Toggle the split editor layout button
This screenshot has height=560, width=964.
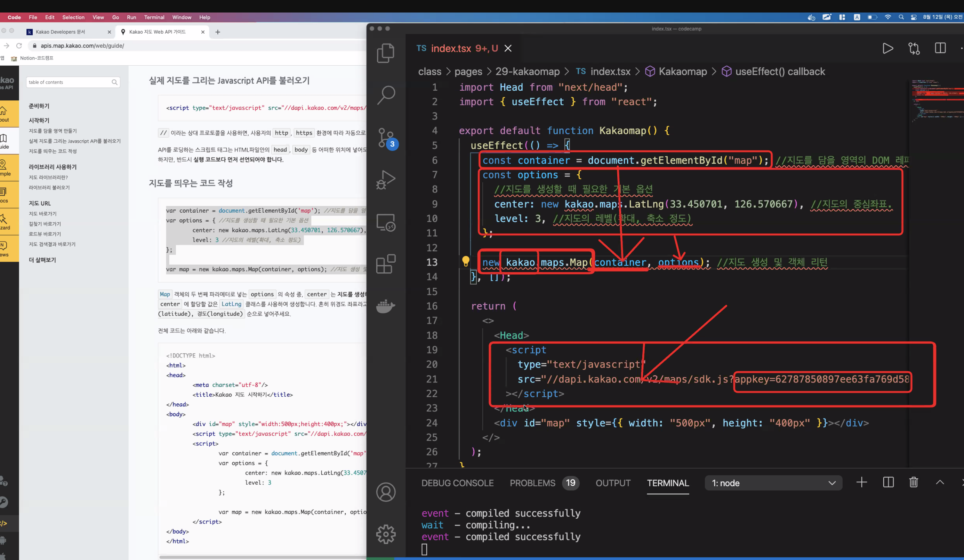pyautogui.click(x=940, y=49)
